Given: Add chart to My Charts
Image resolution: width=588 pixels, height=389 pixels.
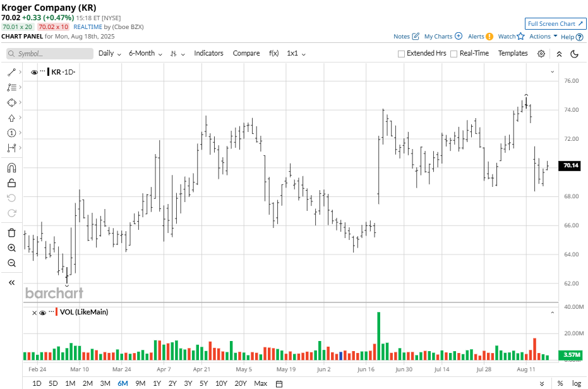Looking at the screenshot, I should (x=443, y=37).
